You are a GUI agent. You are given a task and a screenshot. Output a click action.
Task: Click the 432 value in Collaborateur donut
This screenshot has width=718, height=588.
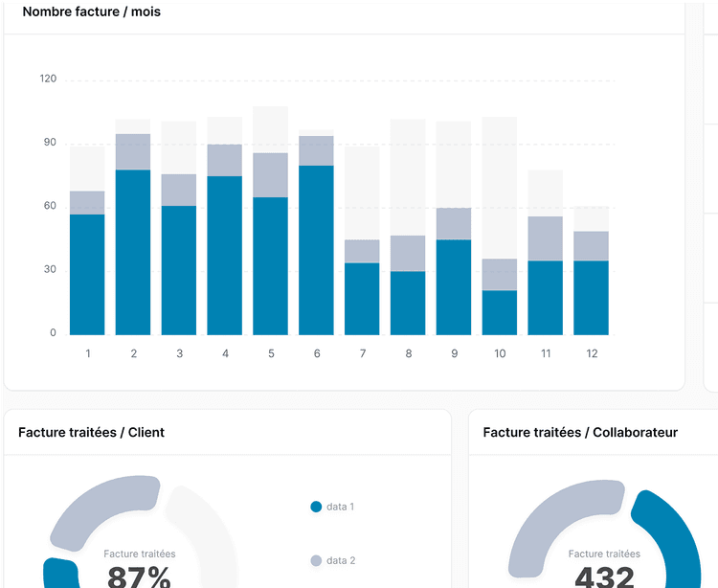(604, 577)
